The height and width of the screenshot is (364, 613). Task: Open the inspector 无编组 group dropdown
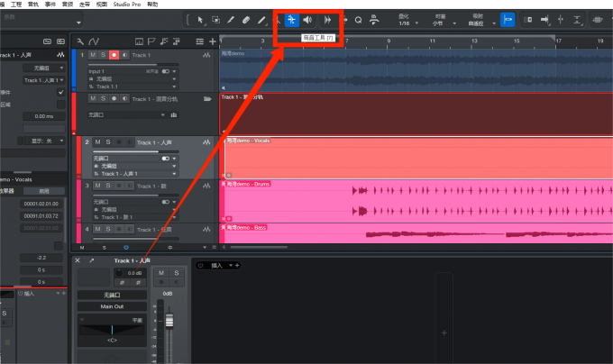[x=44, y=68]
